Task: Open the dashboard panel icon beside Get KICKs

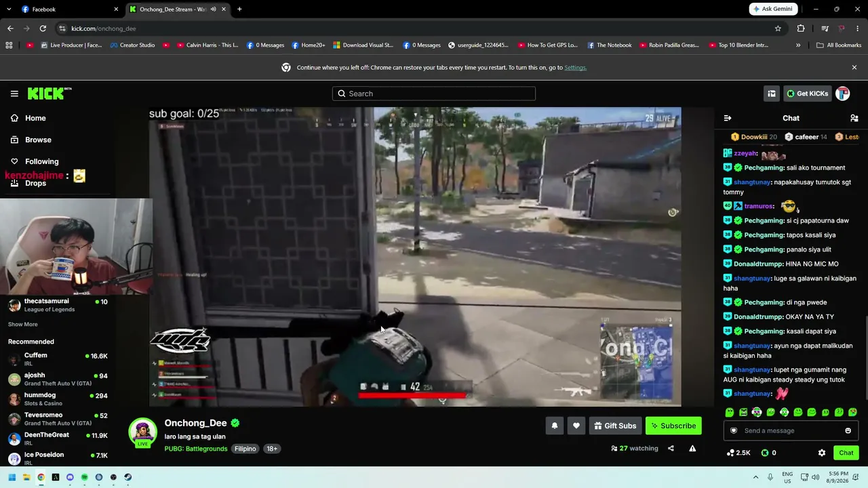Action: click(772, 94)
